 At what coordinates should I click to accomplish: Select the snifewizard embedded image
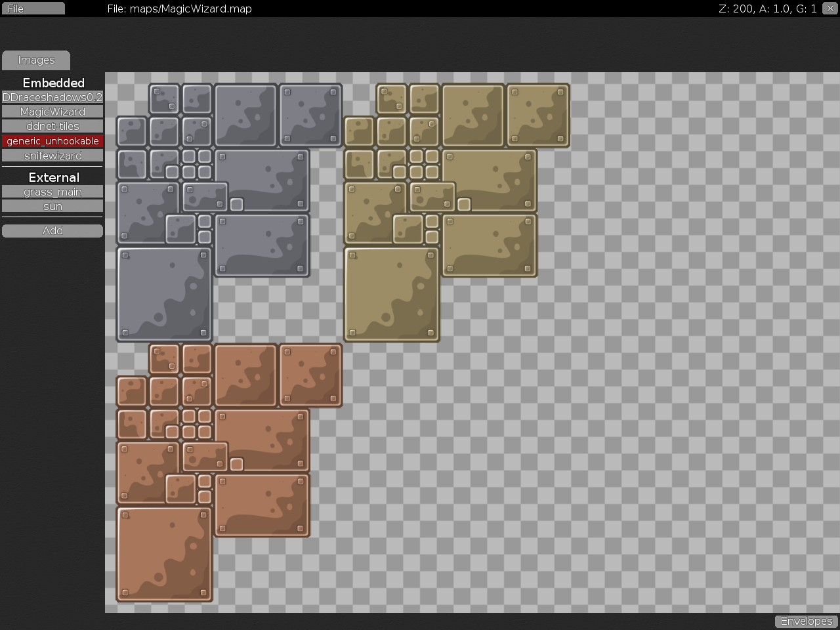[x=52, y=156]
